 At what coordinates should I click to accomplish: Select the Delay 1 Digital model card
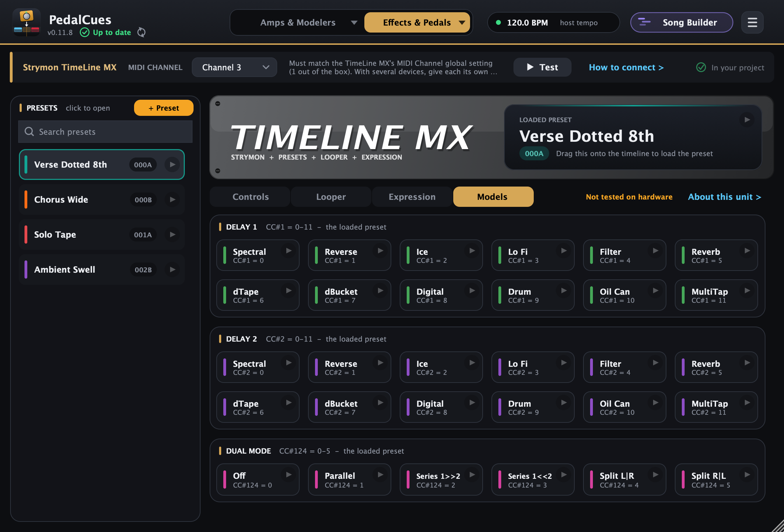click(x=441, y=295)
